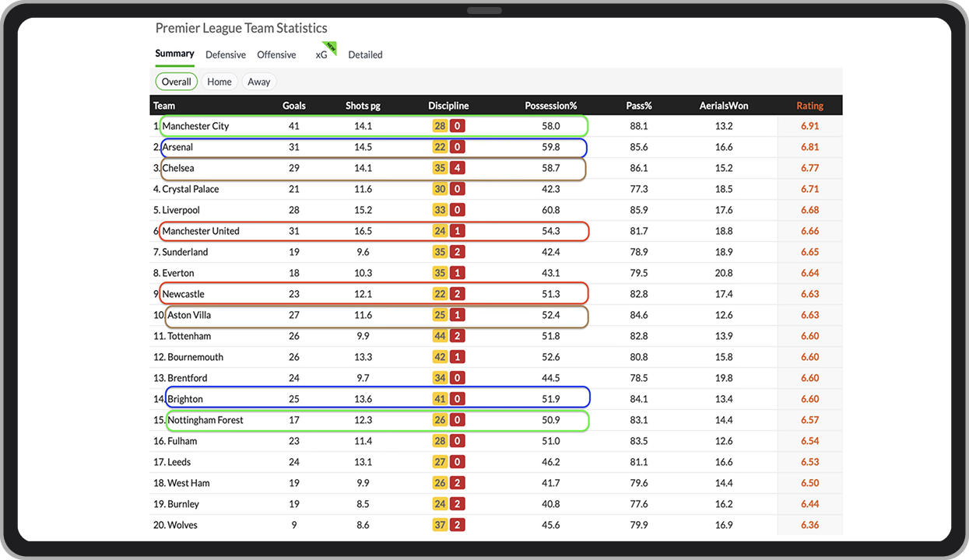
Task: Click Tottenham's yellow card badge showing 44
Action: [441, 336]
